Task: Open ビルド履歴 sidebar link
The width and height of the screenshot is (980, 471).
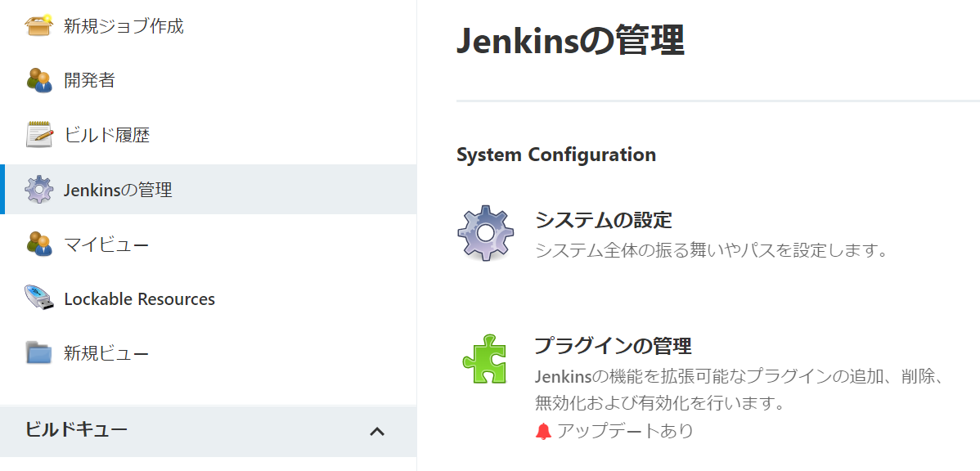Action: [x=107, y=135]
